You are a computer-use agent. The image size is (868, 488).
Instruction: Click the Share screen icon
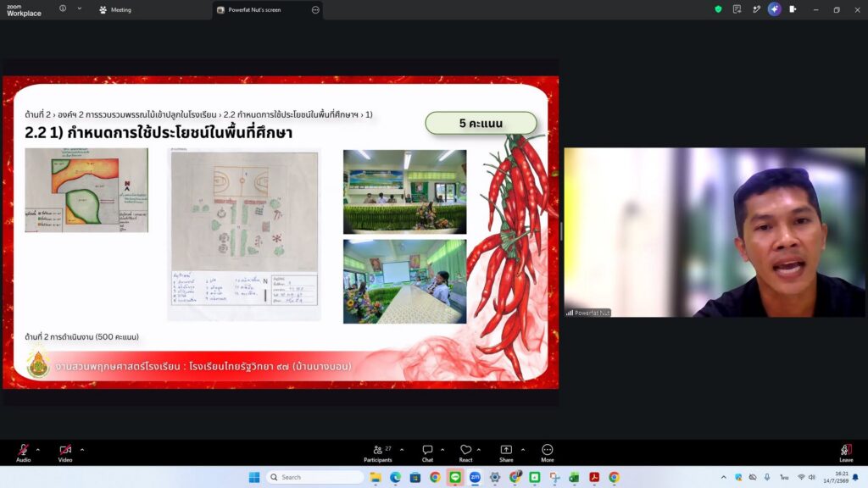[506, 452]
